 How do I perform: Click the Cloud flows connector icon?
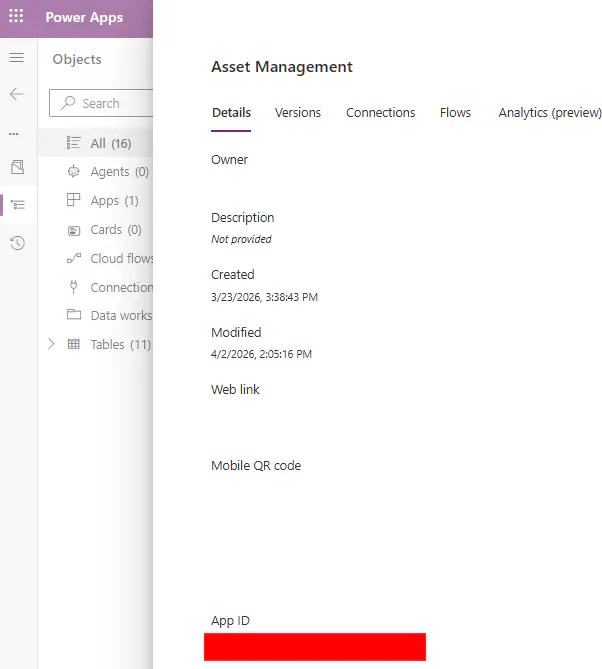click(74, 258)
